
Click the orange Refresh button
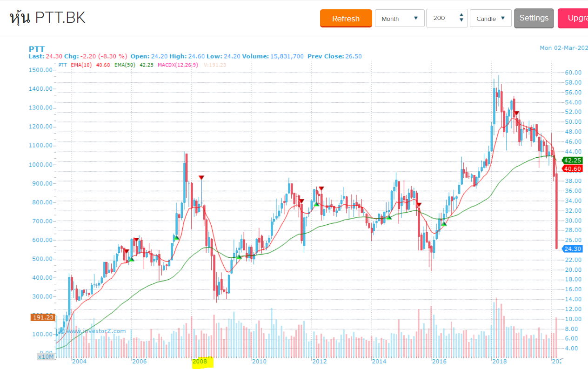[x=346, y=19]
